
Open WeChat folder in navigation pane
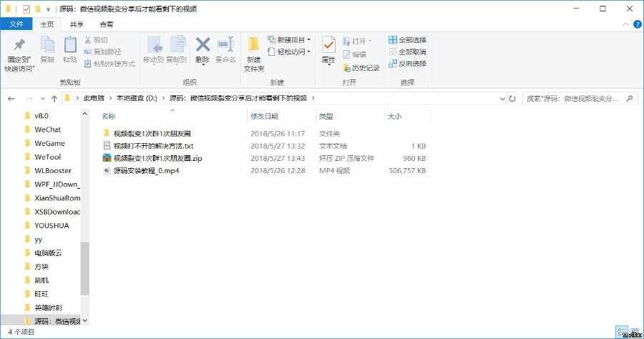(x=48, y=129)
